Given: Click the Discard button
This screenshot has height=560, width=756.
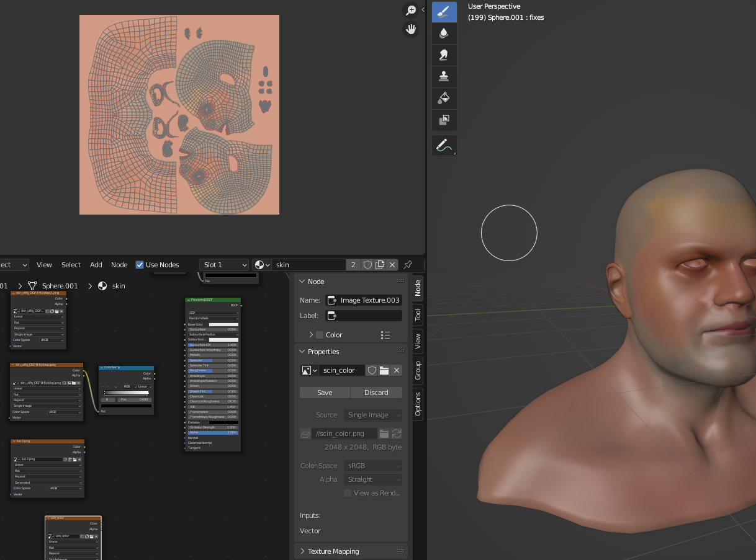Looking at the screenshot, I should [x=376, y=393].
